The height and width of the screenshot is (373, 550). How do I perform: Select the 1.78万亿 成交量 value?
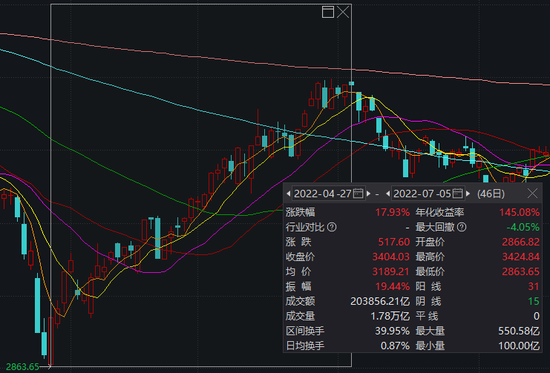point(390,316)
